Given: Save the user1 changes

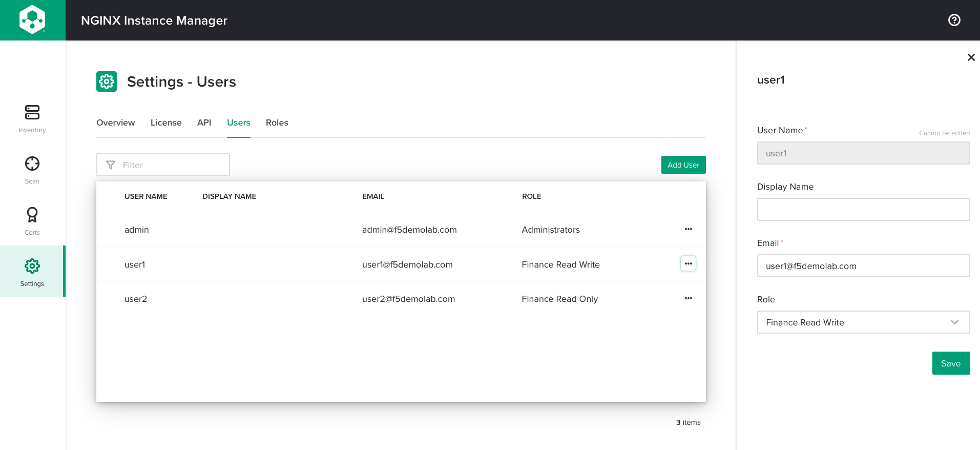Looking at the screenshot, I should click(951, 363).
